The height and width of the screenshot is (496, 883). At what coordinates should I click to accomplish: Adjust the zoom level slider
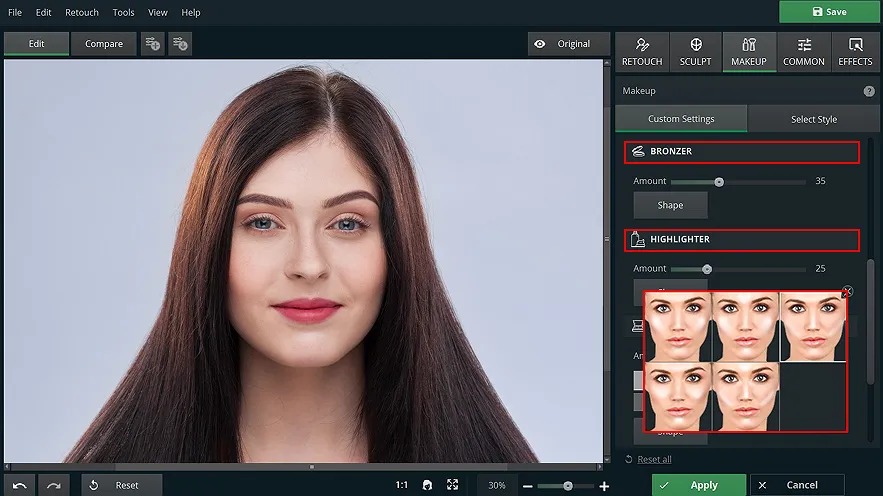pos(567,486)
